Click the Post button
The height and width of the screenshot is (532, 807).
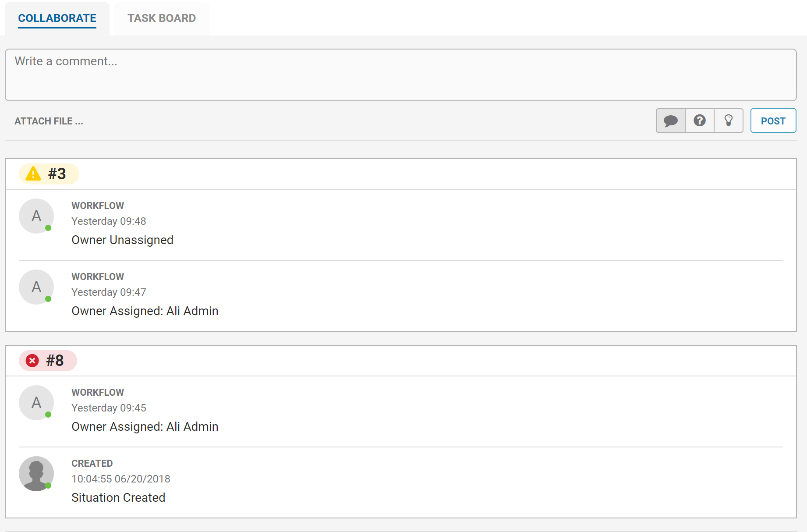(773, 121)
